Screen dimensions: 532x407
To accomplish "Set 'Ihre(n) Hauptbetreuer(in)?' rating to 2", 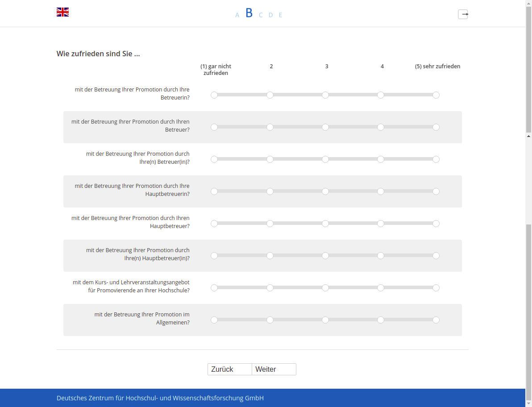I will click(270, 256).
